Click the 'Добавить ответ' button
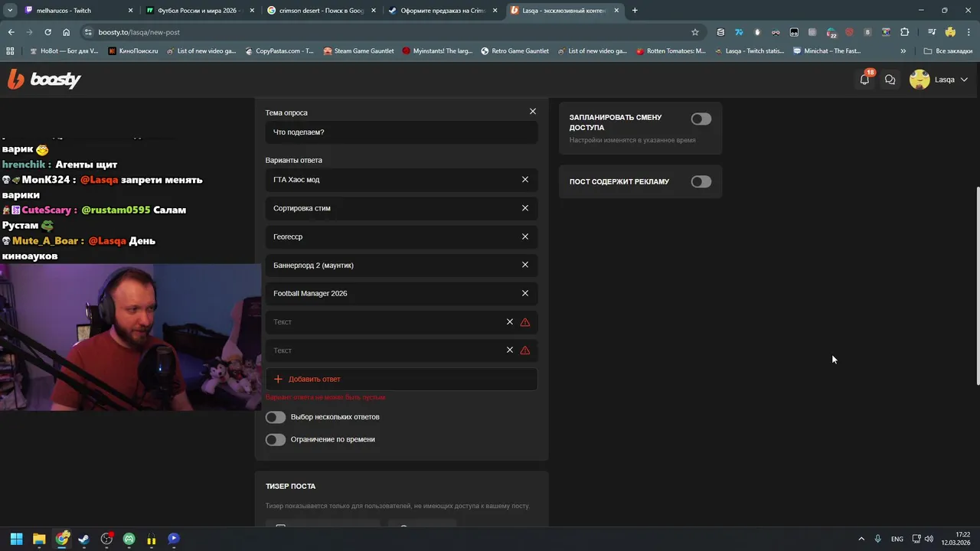The height and width of the screenshot is (551, 980). click(401, 379)
